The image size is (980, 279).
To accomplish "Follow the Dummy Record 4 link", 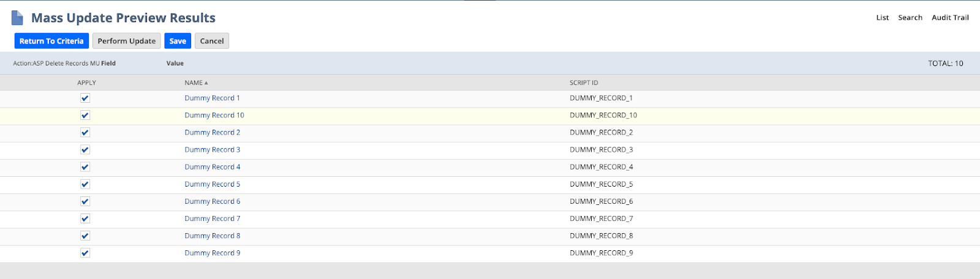I will coord(212,167).
